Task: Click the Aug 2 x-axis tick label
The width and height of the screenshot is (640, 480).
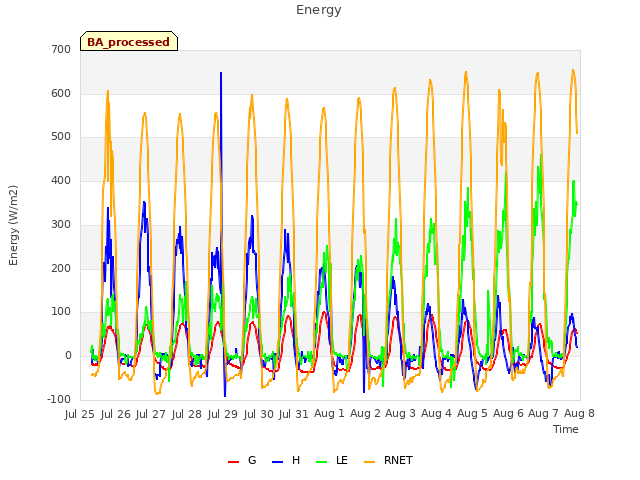Action: (365, 413)
